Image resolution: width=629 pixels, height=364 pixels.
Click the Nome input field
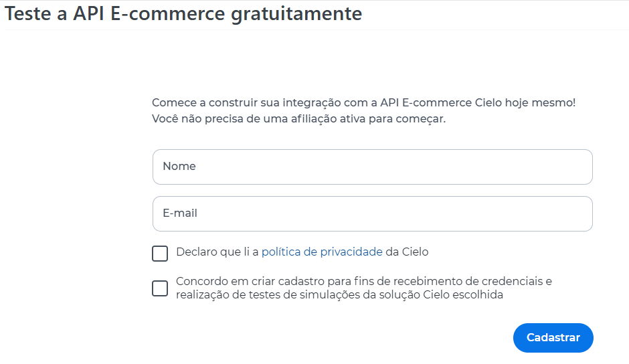pyautogui.click(x=372, y=167)
